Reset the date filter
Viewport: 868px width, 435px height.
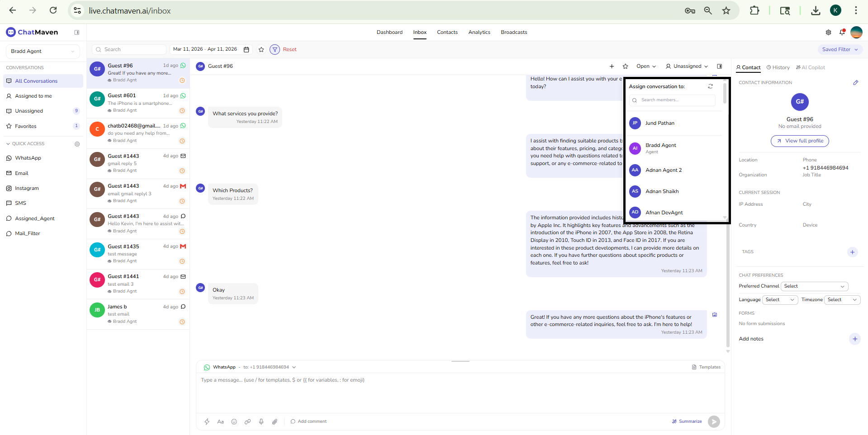coord(289,49)
